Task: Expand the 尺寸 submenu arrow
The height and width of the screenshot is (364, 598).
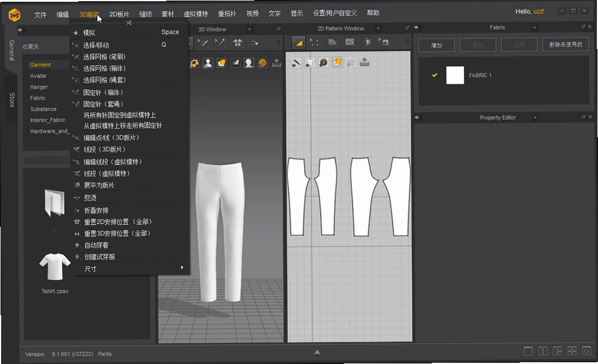Action: (182, 268)
